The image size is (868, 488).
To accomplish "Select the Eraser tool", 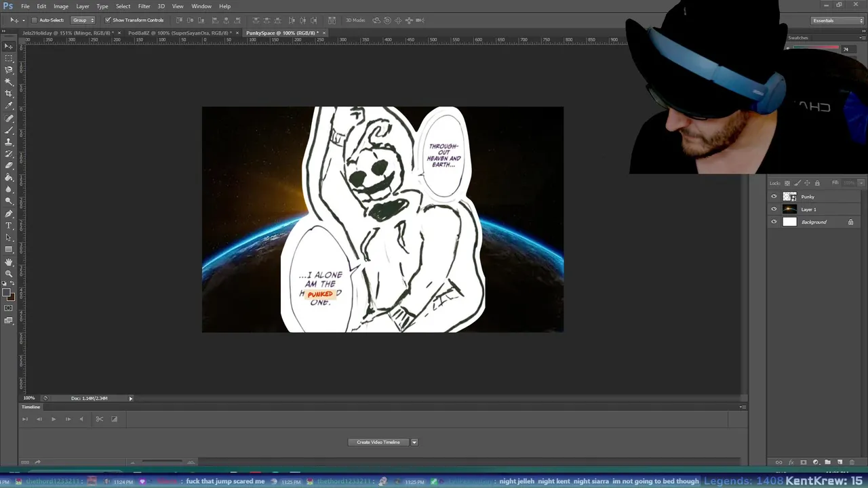I will 9,166.
